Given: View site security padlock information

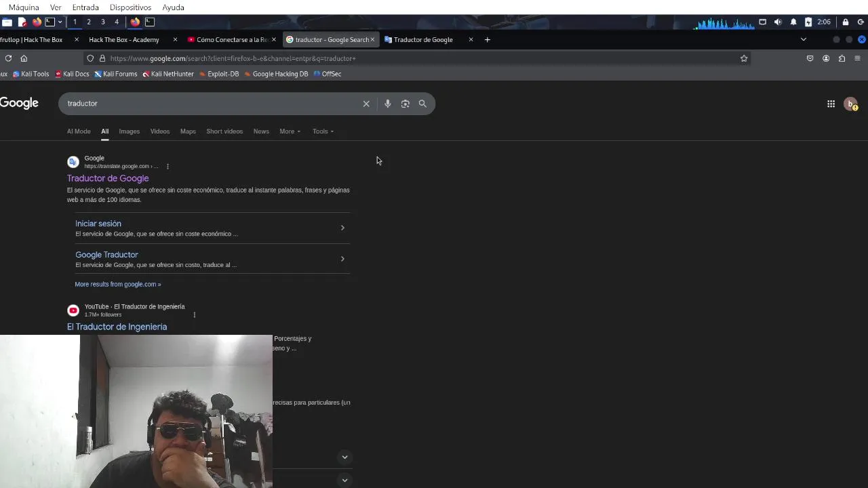Looking at the screenshot, I should point(102,58).
